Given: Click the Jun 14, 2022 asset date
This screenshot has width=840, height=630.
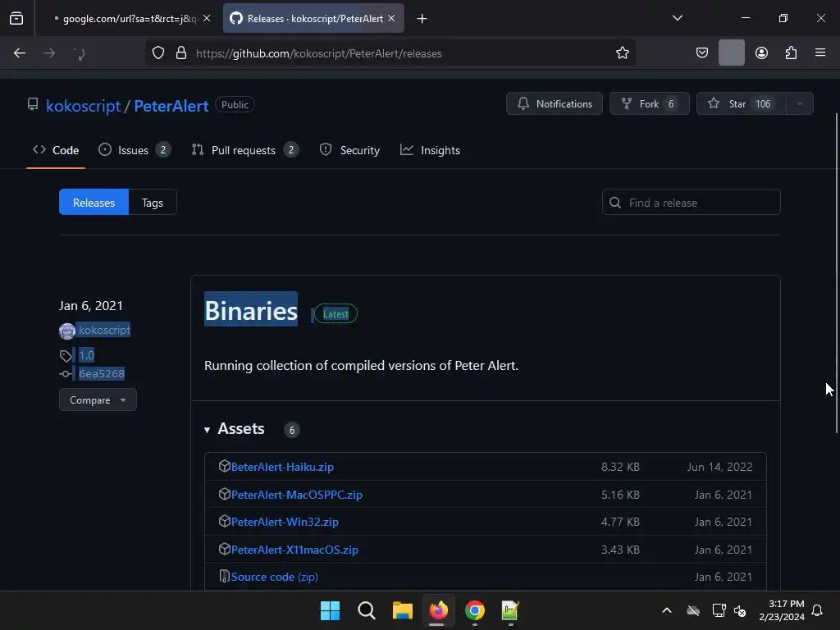Looking at the screenshot, I should click(719, 467).
